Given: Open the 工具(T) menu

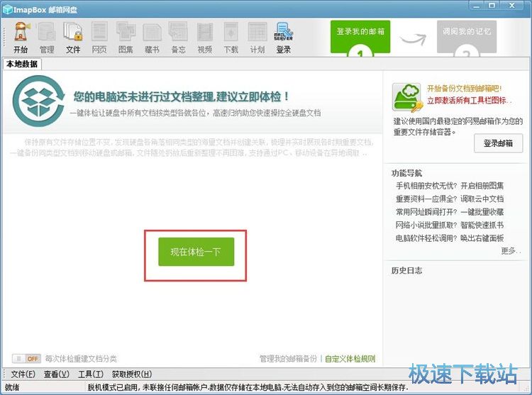Looking at the screenshot, I should [91, 374].
